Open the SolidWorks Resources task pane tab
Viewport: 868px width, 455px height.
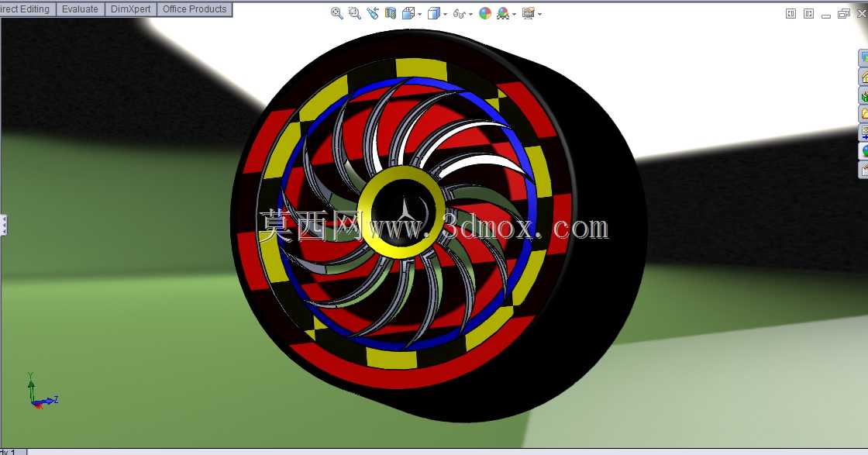(863, 57)
